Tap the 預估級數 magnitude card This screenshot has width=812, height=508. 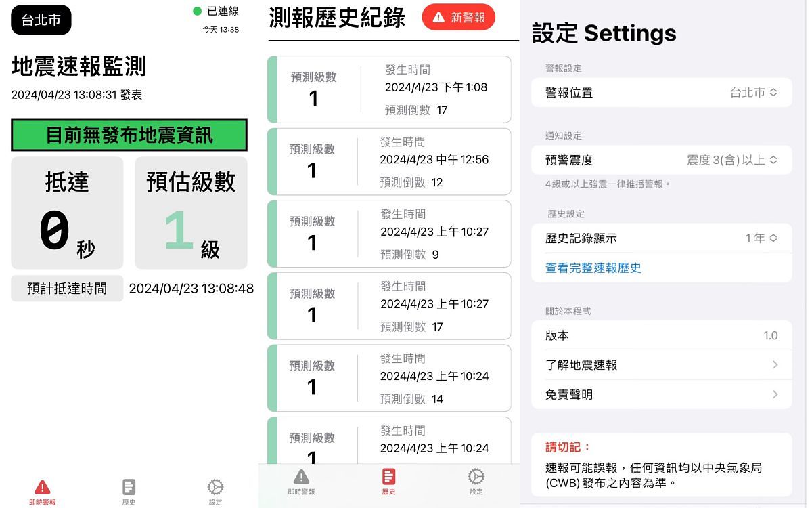pyautogui.click(x=191, y=213)
